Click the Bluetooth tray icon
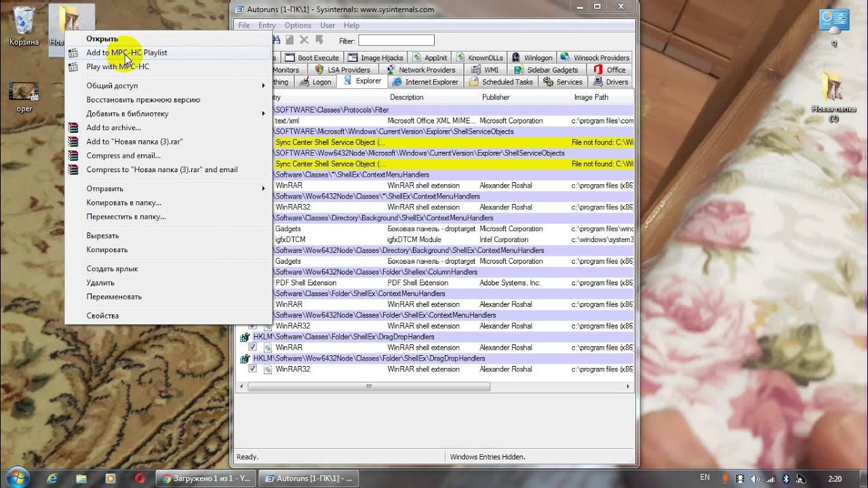This screenshot has height=488, width=868. (x=786, y=479)
